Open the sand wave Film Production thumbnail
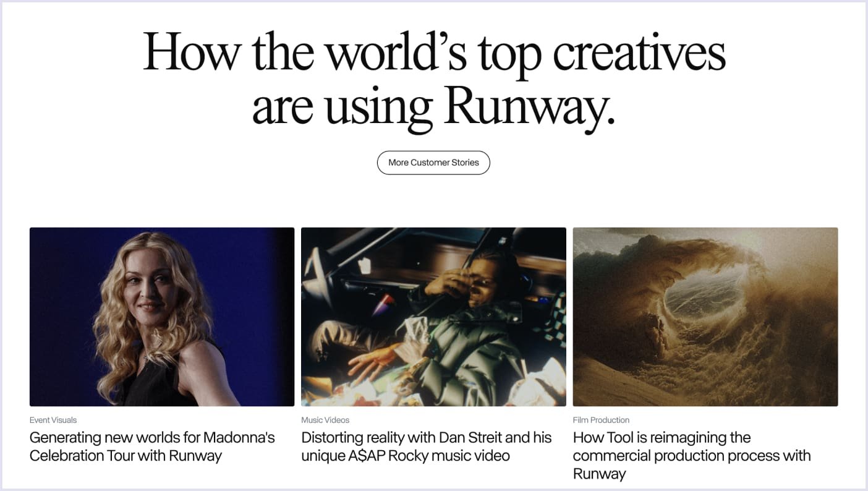Screen dimensions: 868x491 click(x=705, y=317)
